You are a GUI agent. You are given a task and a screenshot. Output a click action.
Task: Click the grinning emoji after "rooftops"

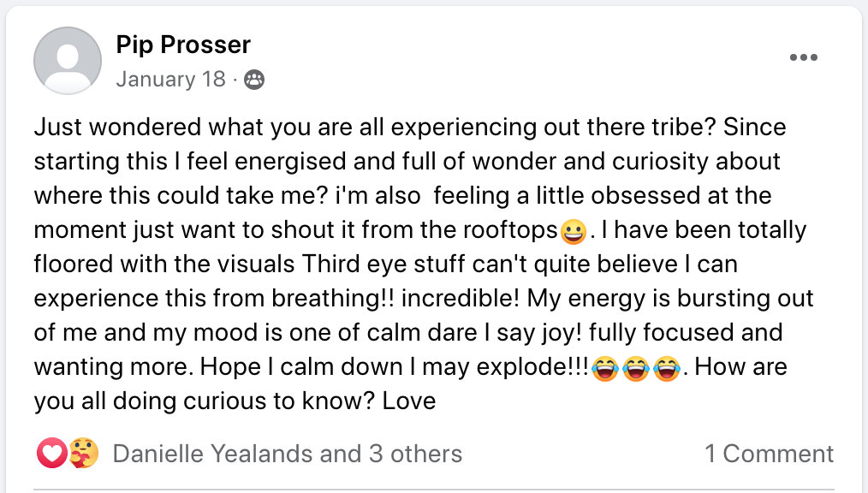[x=572, y=232]
